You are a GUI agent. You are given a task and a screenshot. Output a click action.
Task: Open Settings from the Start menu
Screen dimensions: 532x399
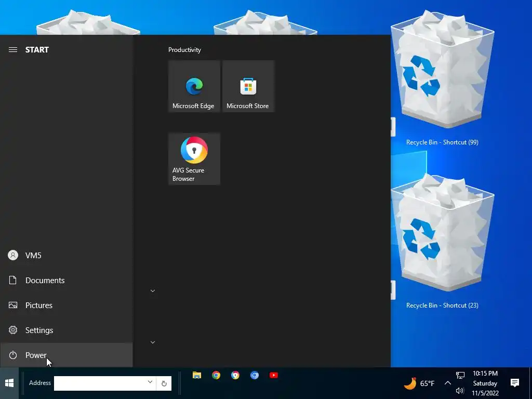click(66, 330)
